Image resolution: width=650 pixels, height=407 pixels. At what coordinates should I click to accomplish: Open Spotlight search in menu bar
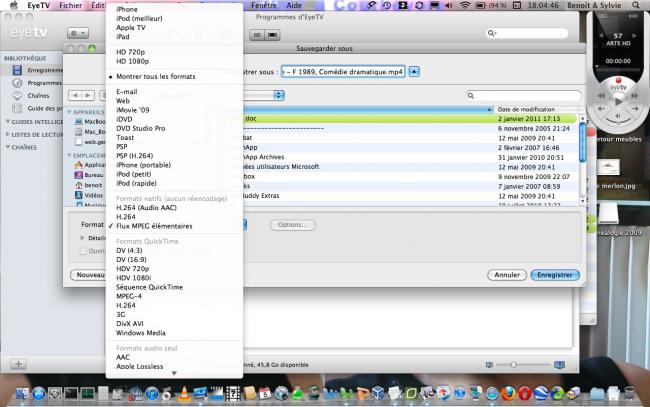coord(635,5)
